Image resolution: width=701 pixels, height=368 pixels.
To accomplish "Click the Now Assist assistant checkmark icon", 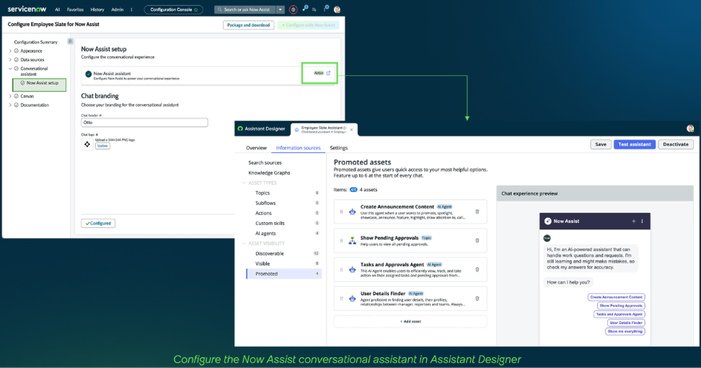I will coord(88,74).
